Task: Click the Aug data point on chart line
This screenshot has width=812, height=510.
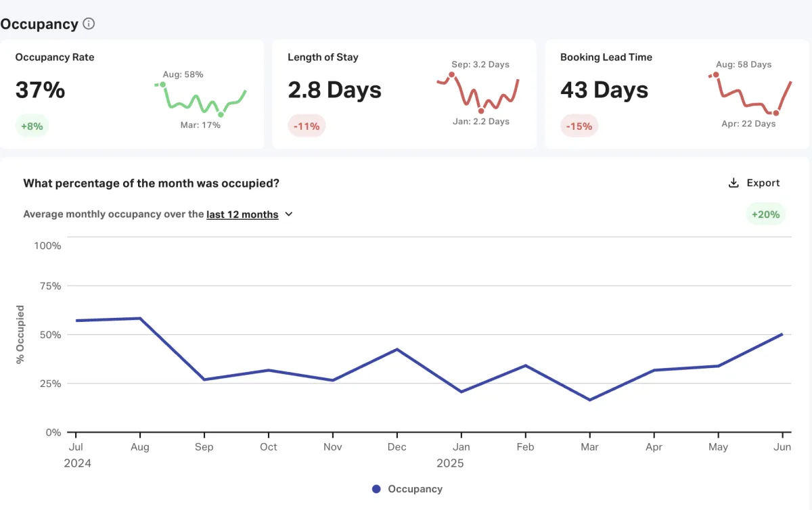Action: (x=140, y=318)
